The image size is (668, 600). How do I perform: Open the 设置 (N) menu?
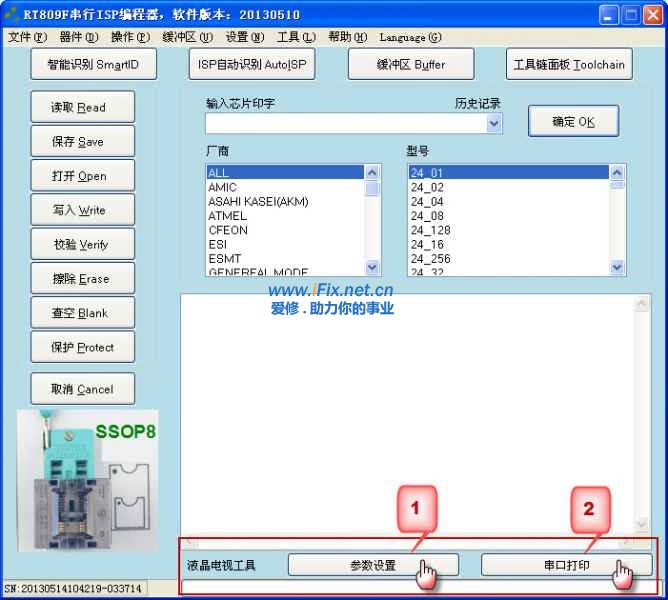[245, 37]
